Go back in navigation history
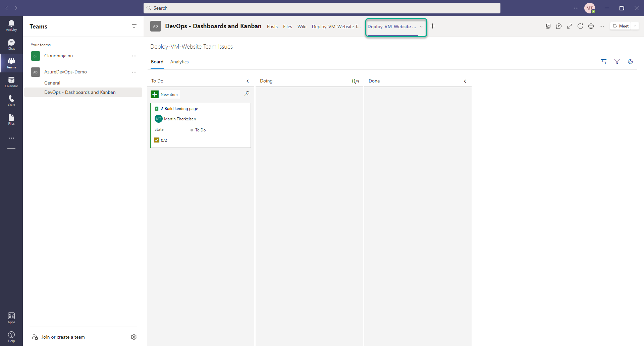Screen dimensions: 644x346 (x=7, y=8)
